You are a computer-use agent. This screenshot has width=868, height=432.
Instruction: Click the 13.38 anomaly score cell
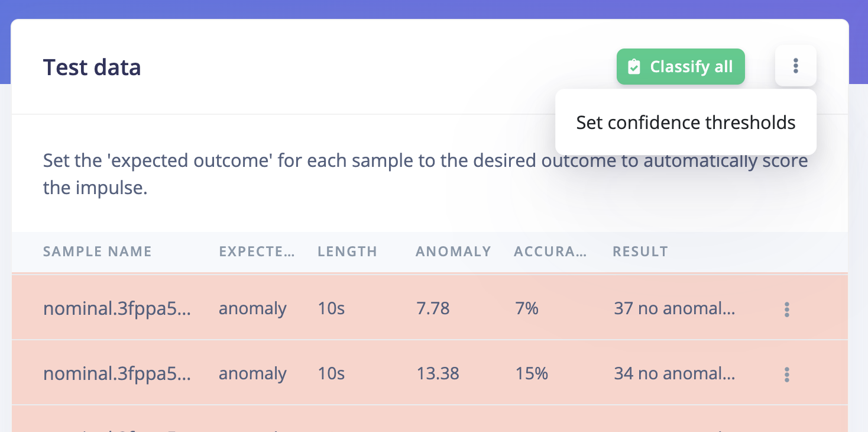(437, 373)
